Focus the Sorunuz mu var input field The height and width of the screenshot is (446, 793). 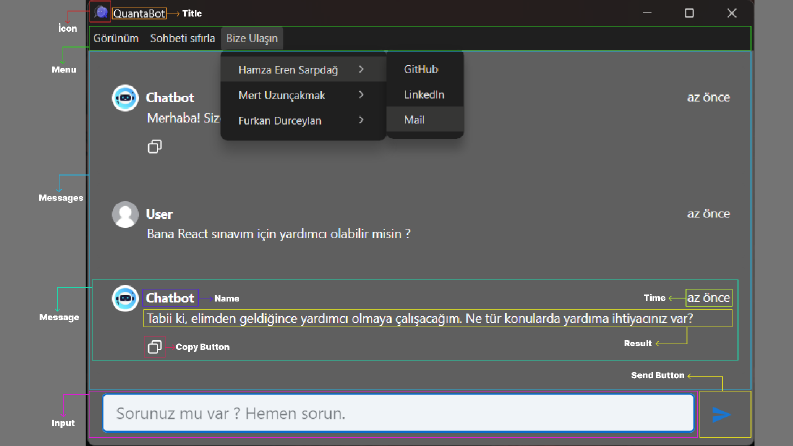398,413
